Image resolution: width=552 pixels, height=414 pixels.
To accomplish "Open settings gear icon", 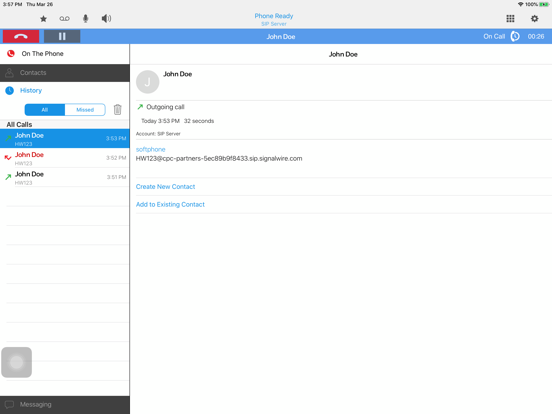I will (534, 19).
